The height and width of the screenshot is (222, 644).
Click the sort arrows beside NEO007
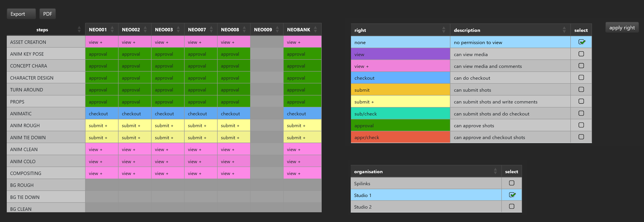tap(211, 29)
